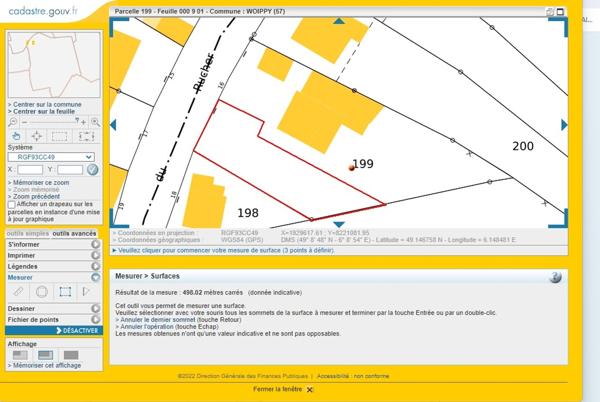
Task: Click the Accessibilité : non conforme link
Action: pyautogui.click(x=353, y=376)
